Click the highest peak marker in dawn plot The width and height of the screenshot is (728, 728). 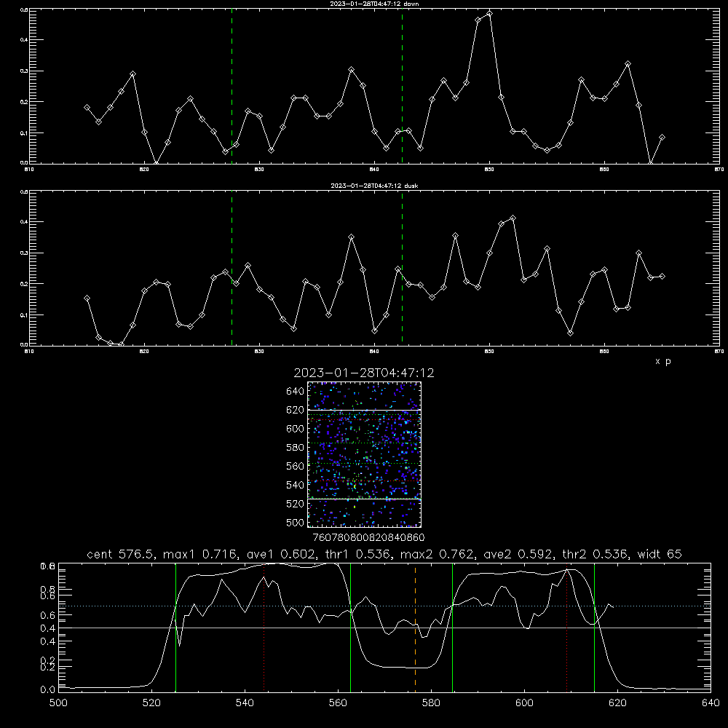point(489,13)
